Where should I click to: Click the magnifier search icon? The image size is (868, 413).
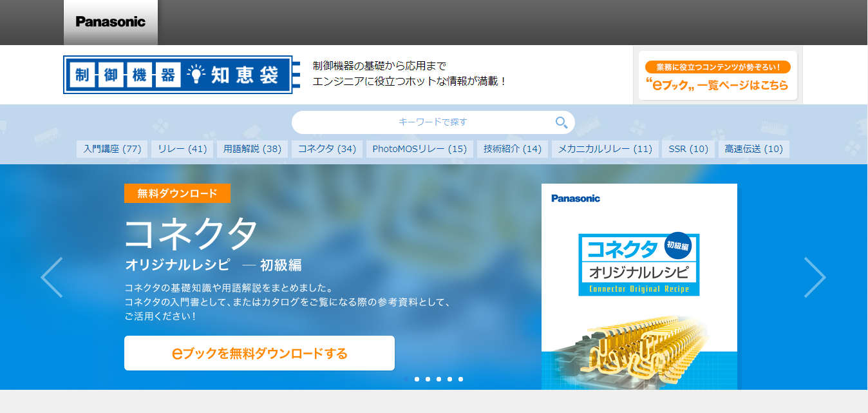[x=561, y=122]
